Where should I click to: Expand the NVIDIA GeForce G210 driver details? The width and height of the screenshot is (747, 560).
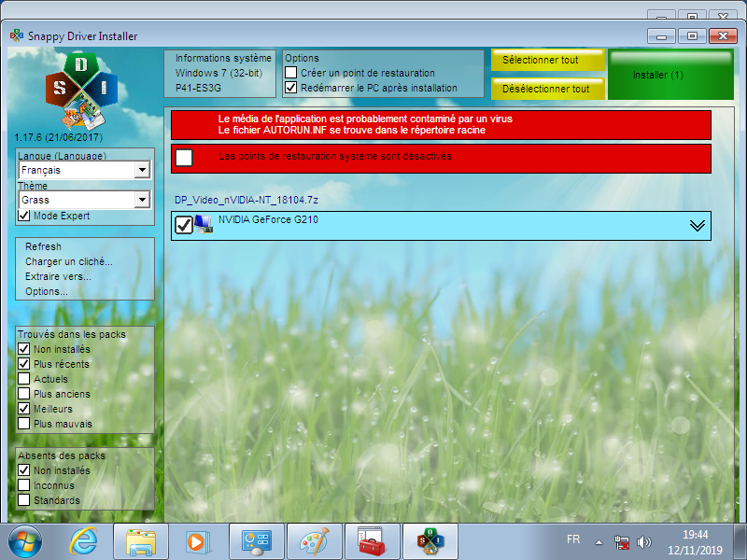point(697,225)
